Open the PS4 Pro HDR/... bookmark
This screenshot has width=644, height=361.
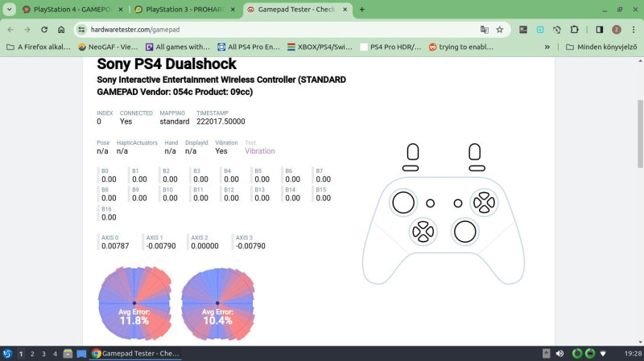(x=390, y=47)
